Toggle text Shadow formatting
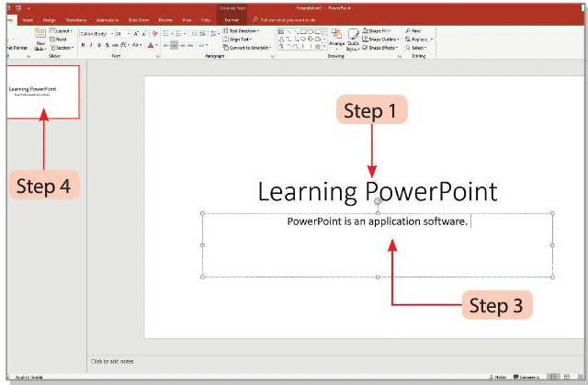Viewport: 588px width, 385px height. click(x=107, y=45)
